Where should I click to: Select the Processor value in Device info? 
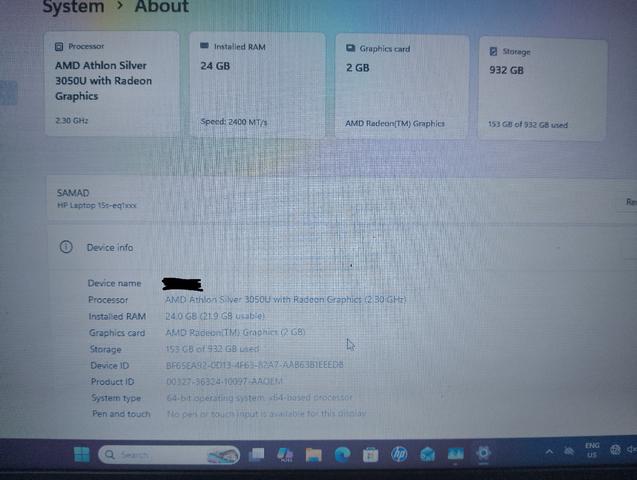tap(285, 300)
